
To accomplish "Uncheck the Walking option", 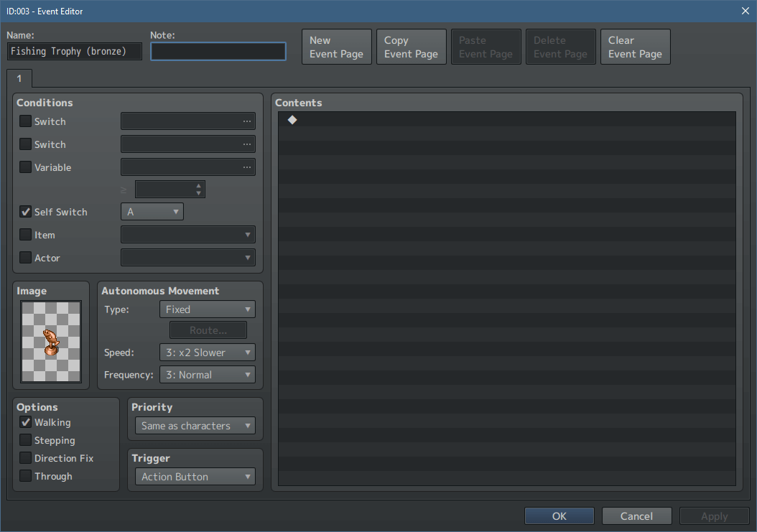I will (x=25, y=422).
